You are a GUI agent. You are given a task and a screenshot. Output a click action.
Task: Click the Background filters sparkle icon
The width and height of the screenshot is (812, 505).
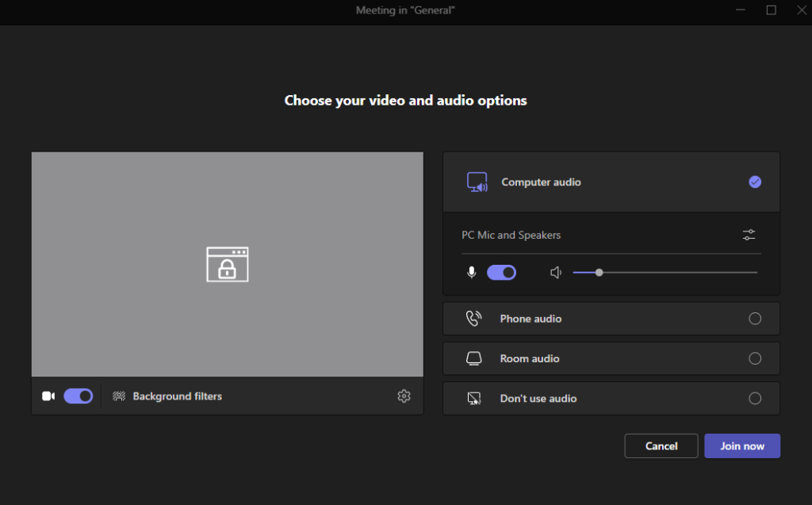119,396
